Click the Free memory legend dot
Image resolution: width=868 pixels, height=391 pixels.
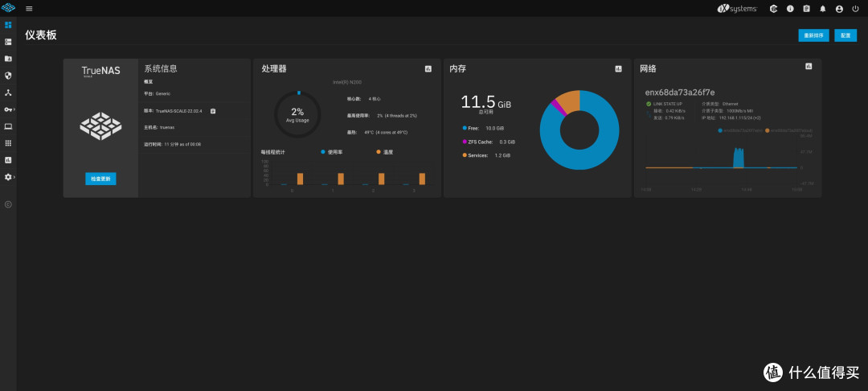[465, 128]
